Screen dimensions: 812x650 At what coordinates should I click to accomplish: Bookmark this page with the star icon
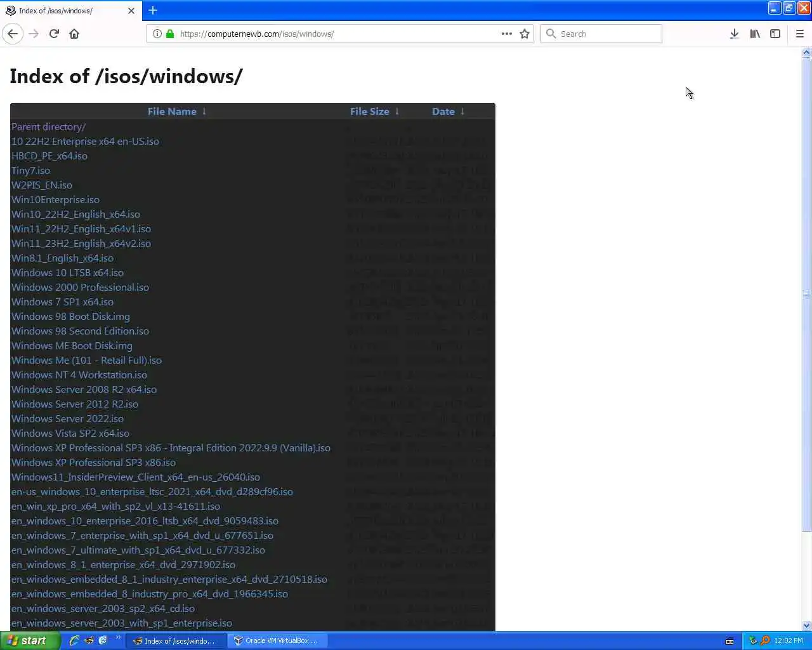coord(525,34)
